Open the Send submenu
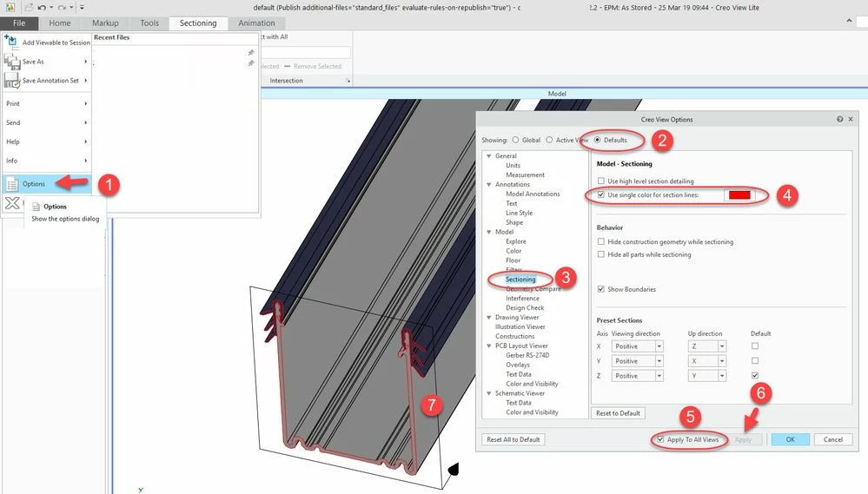Screen dimensions: 868x494 point(47,122)
